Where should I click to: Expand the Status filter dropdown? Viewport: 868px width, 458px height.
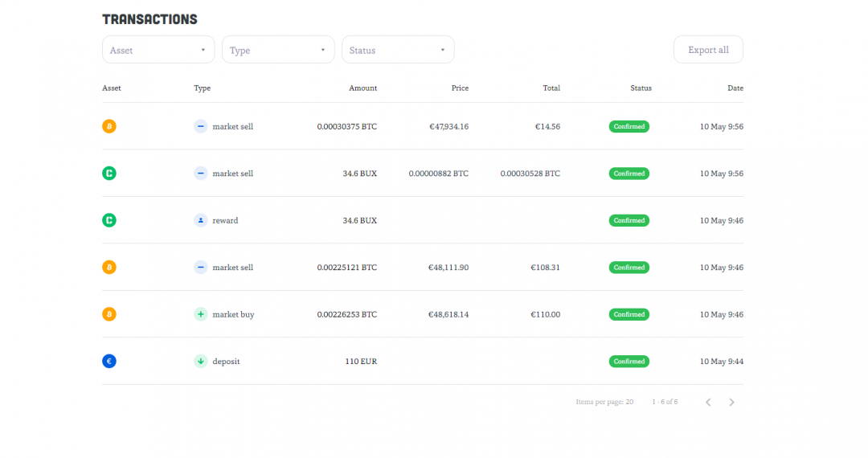(398, 50)
